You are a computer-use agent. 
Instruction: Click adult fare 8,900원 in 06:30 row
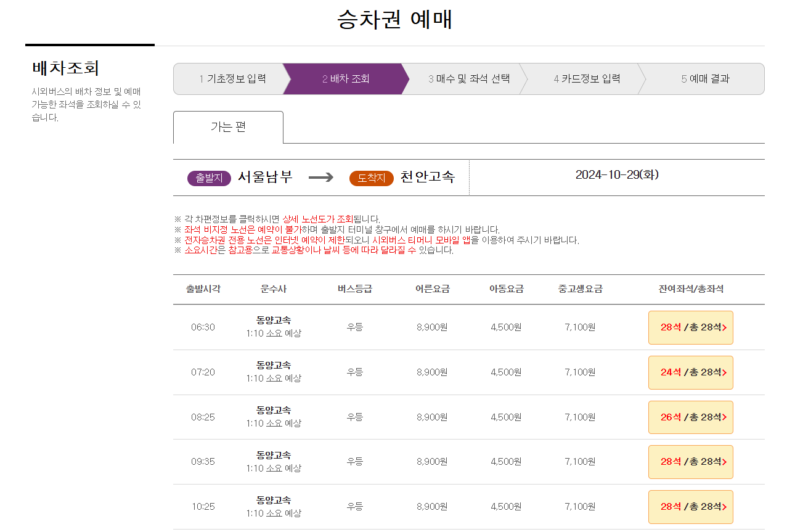click(x=432, y=327)
